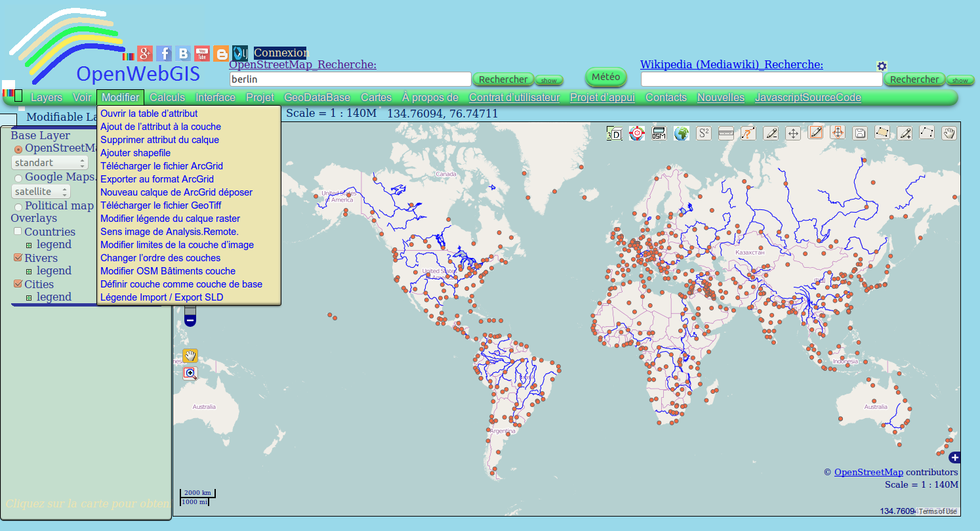Viewport: 980px width, 531px height.
Task: Click the globe icon in map toolbar
Action: [x=682, y=133]
